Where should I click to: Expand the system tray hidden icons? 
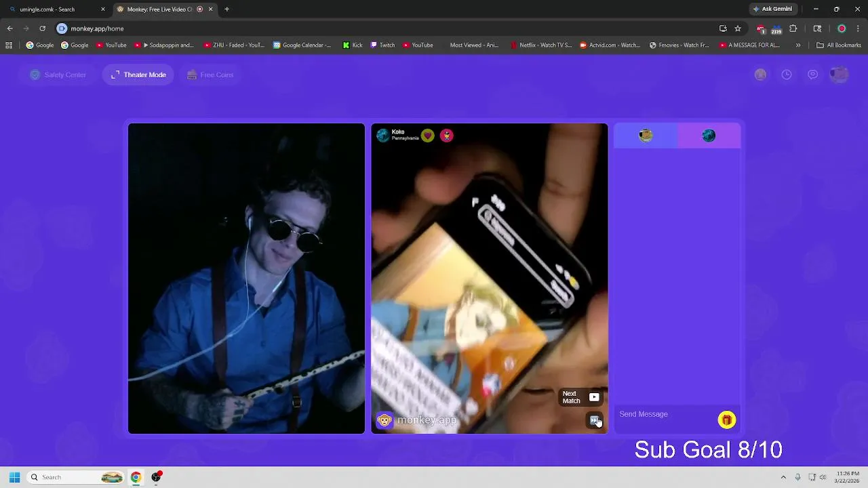point(783,477)
